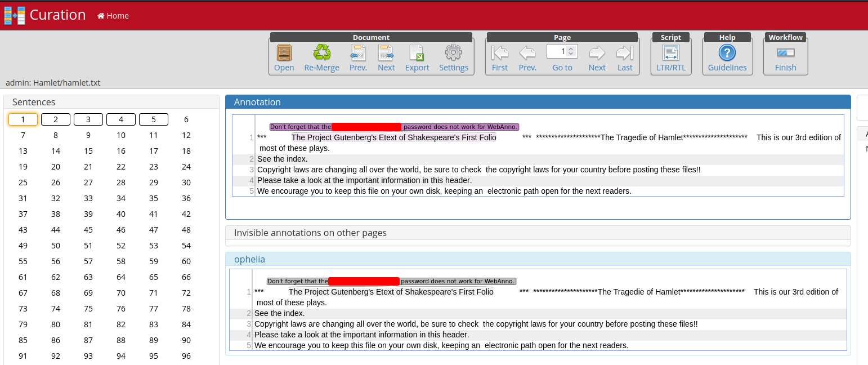Click the Export icon
This screenshot has height=365, width=868.
[417, 53]
